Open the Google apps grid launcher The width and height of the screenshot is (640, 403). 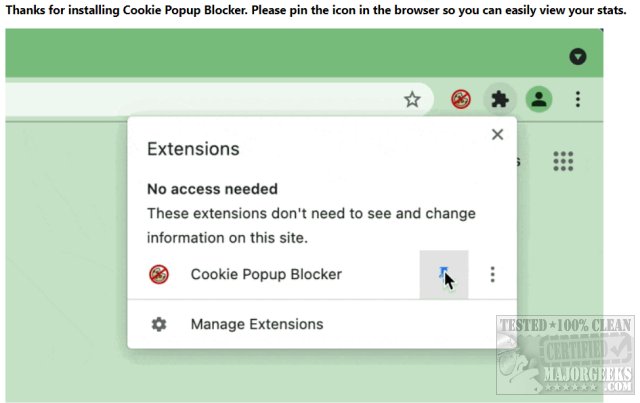pyautogui.click(x=563, y=161)
